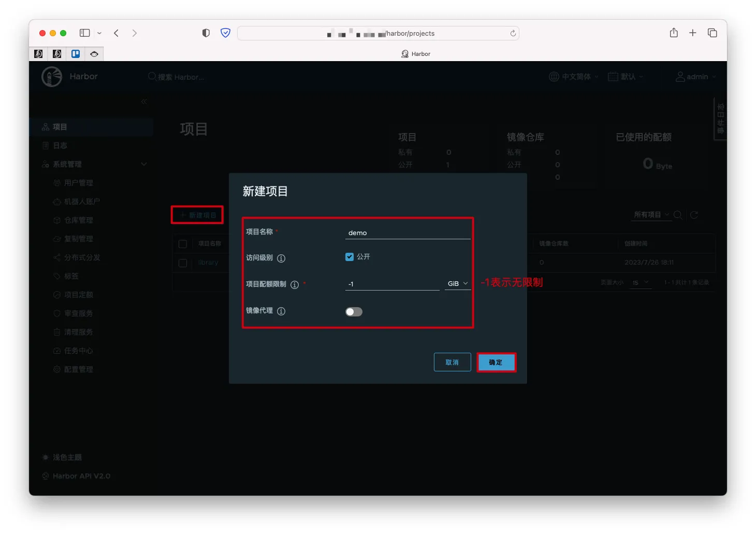Open 分布式分发 in the sidebar

click(82, 257)
